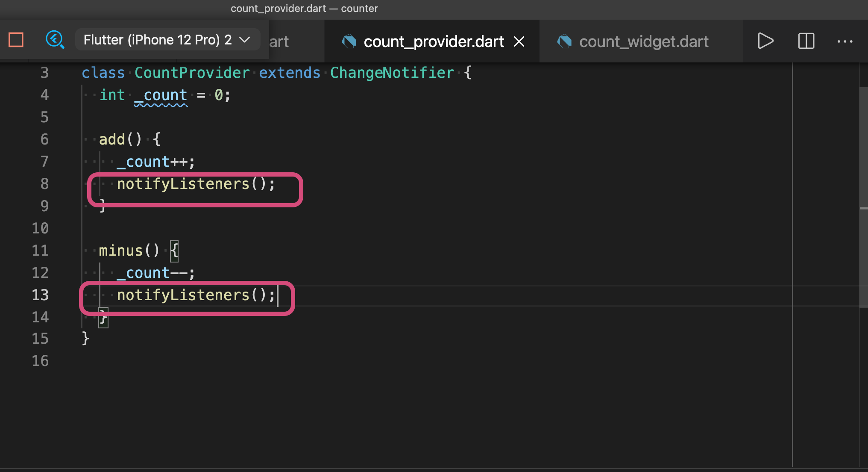Open the Dart DevTools widget inspector icon
This screenshot has height=472, width=868.
tap(55, 40)
